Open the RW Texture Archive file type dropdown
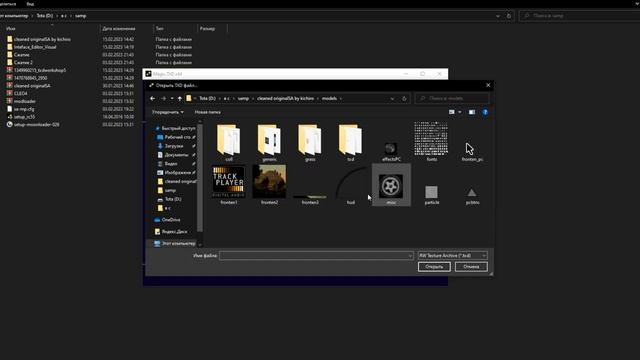The image size is (640, 360). (453, 256)
